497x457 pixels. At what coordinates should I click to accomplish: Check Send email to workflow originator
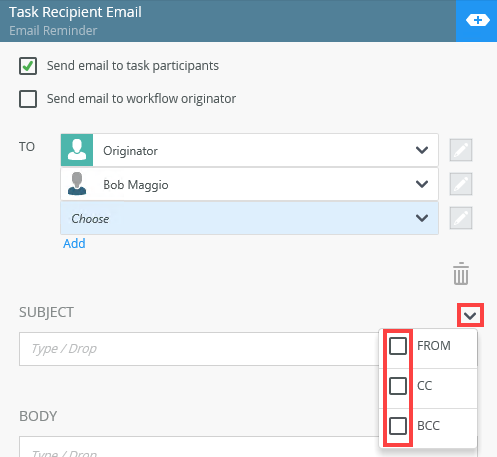(x=28, y=99)
